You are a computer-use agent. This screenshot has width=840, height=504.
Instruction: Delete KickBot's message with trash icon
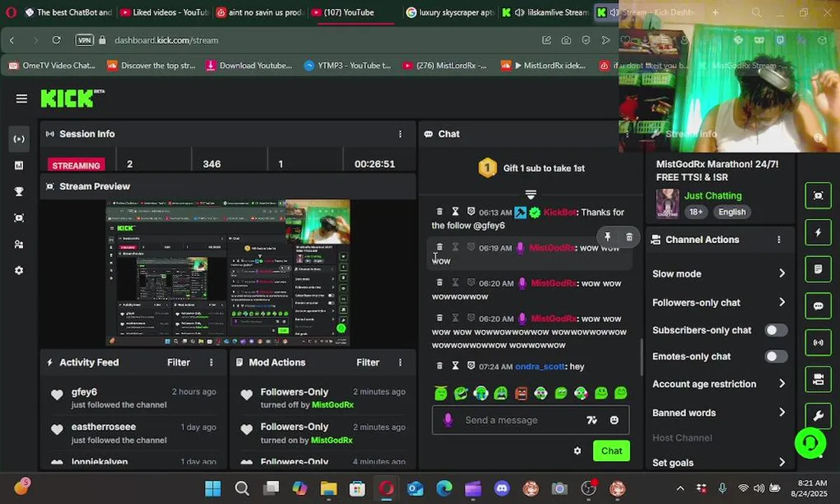tap(440, 212)
